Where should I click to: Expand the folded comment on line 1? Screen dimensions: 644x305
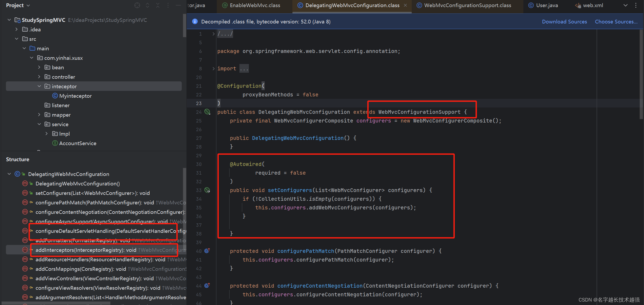click(213, 34)
